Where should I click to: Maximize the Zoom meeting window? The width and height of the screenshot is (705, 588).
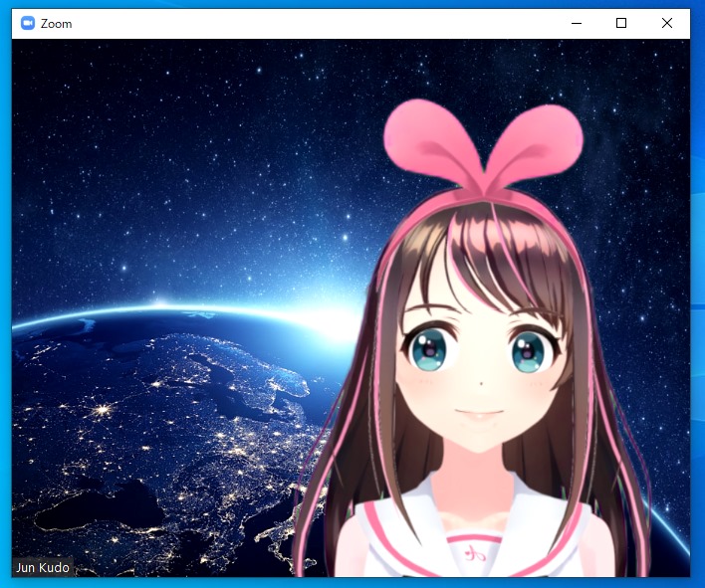point(621,23)
